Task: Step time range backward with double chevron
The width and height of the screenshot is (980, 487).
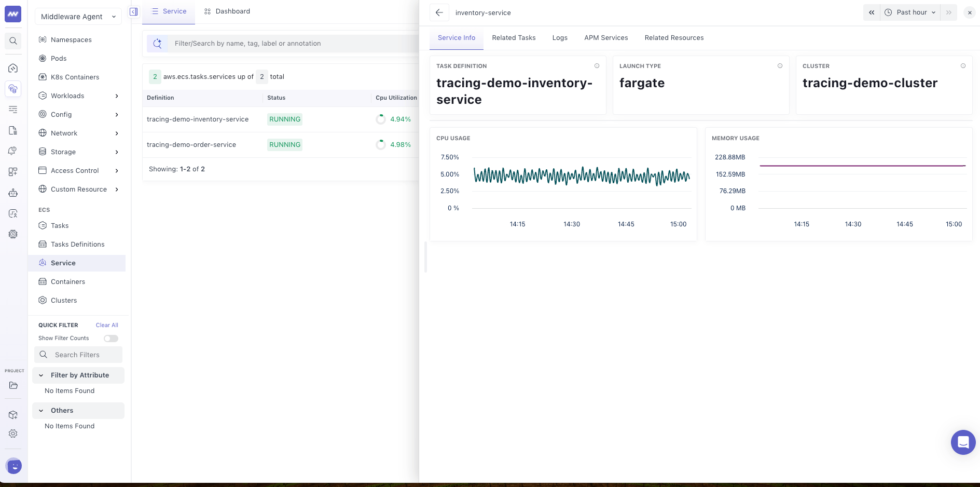Action: (872, 12)
